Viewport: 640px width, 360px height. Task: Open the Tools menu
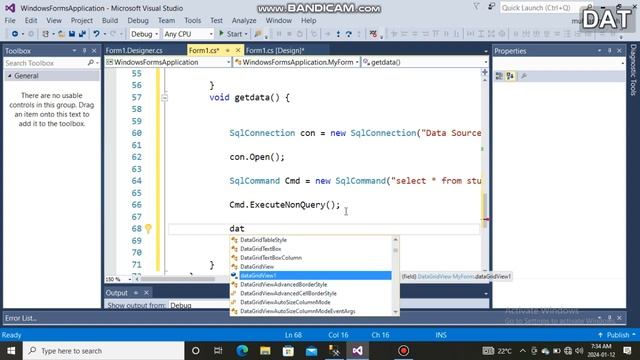[193, 20]
